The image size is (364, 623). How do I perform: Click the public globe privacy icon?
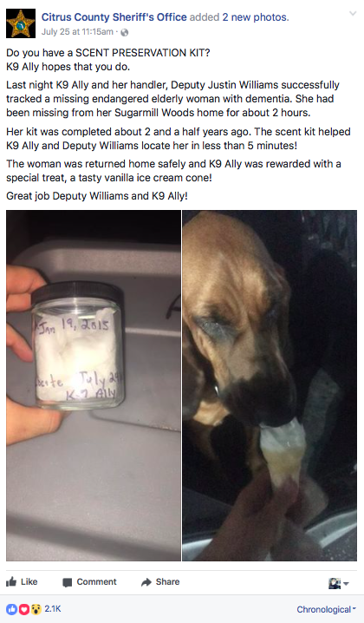pyautogui.click(x=124, y=33)
